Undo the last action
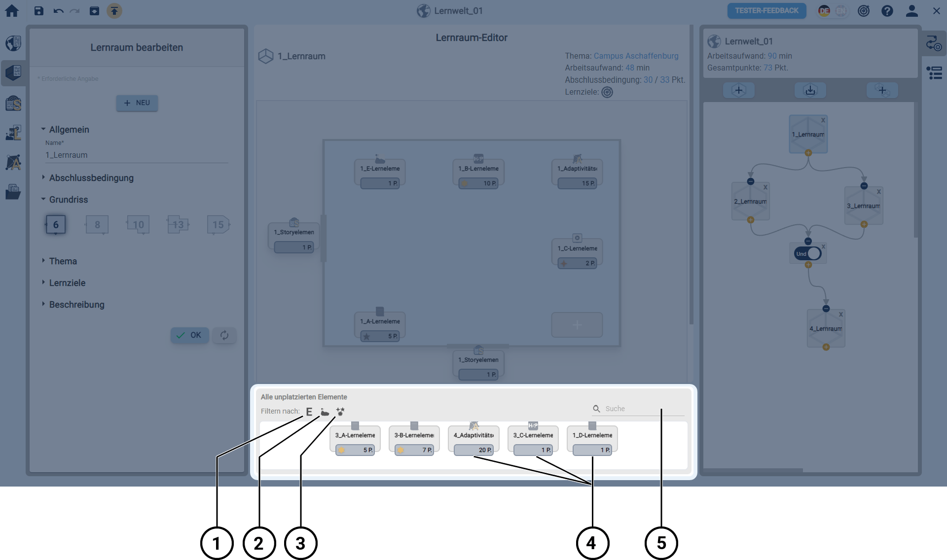 pos(58,10)
